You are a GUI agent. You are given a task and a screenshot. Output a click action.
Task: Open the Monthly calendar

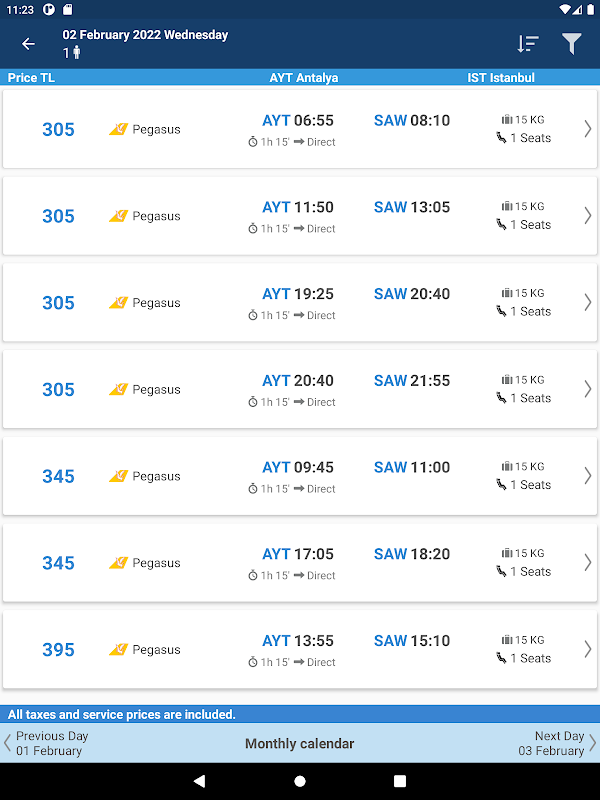300,743
